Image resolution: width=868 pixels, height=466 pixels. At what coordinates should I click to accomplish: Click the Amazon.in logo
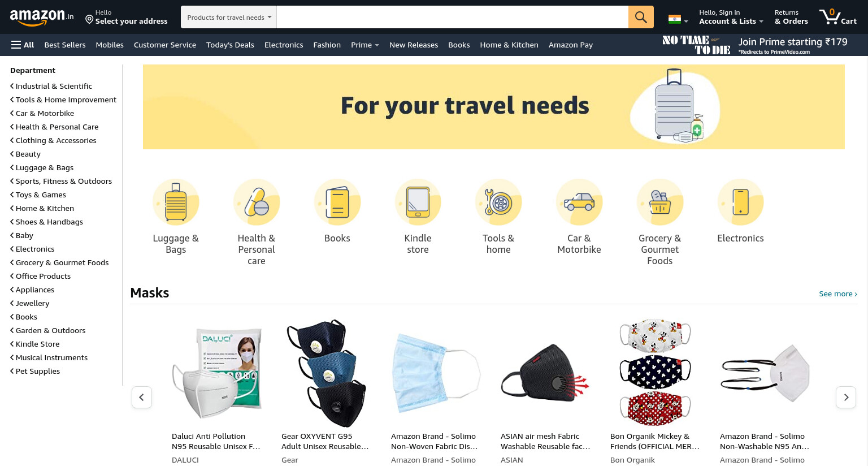click(x=42, y=17)
